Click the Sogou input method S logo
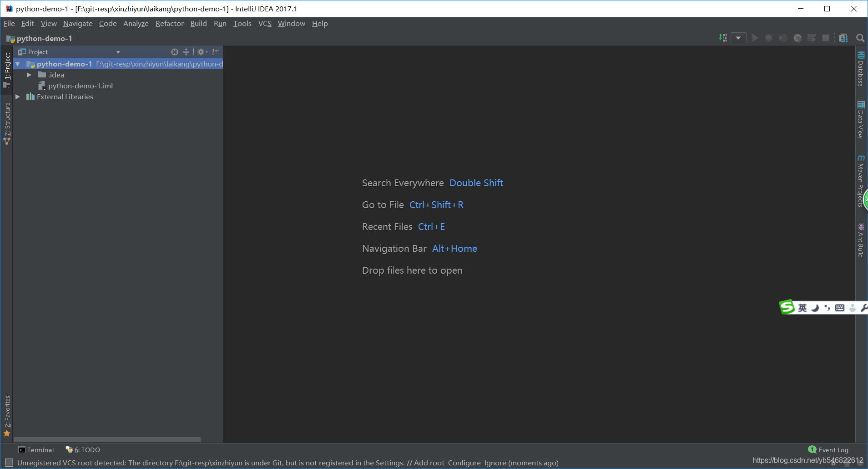 [787, 307]
